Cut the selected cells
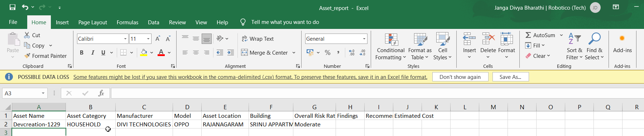 (32, 35)
